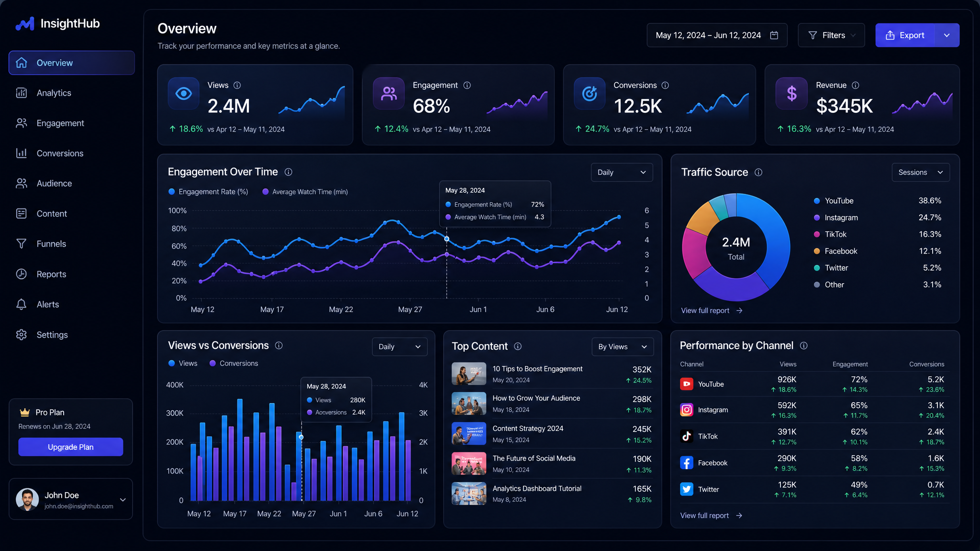
Task: Open How to Grow Your Audience thumbnail
Action: (x=469, y=404)
